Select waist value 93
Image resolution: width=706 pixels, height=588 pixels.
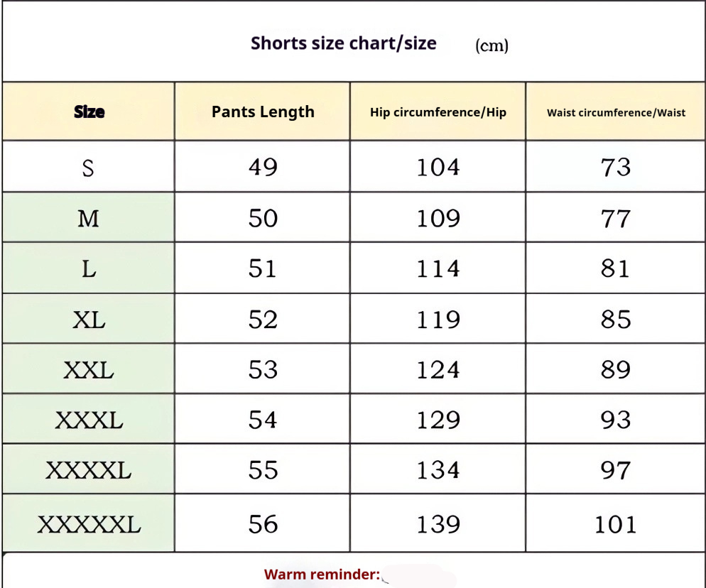[615, 420]
